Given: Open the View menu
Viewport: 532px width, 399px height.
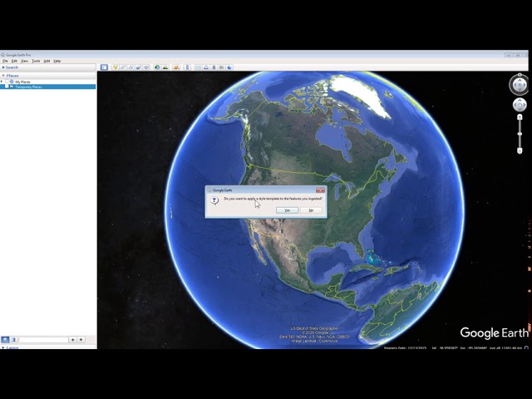Looking at the screenshot, I should click(24, 61).
